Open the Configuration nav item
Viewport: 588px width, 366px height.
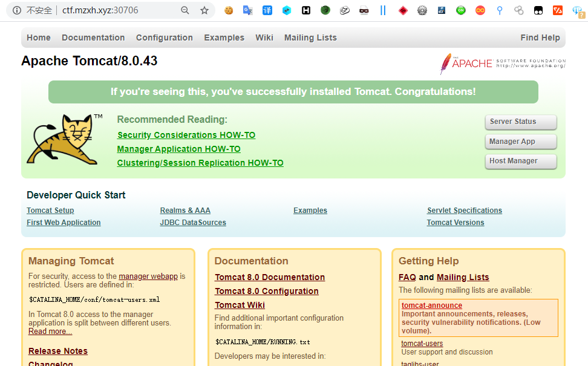(165, 38)
